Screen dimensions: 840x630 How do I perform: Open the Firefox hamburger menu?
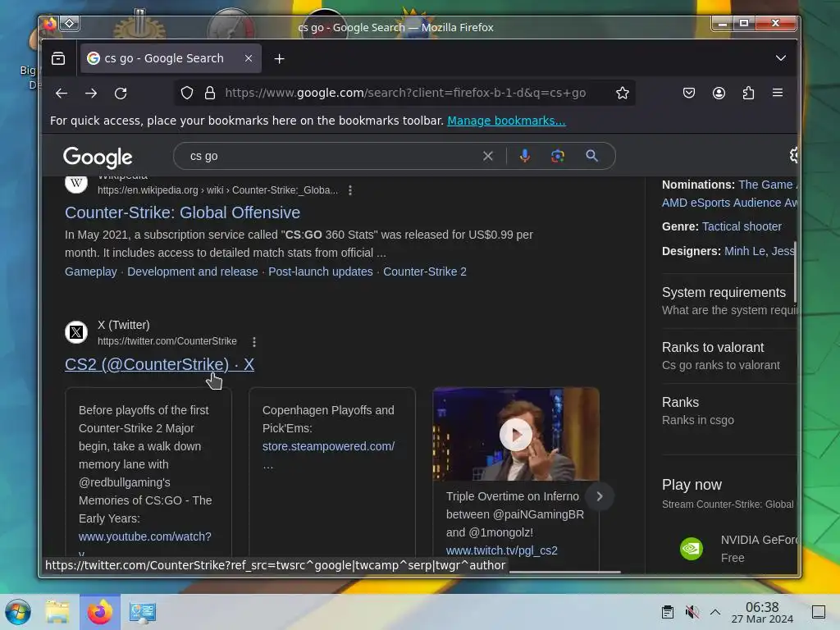(778, 93)
